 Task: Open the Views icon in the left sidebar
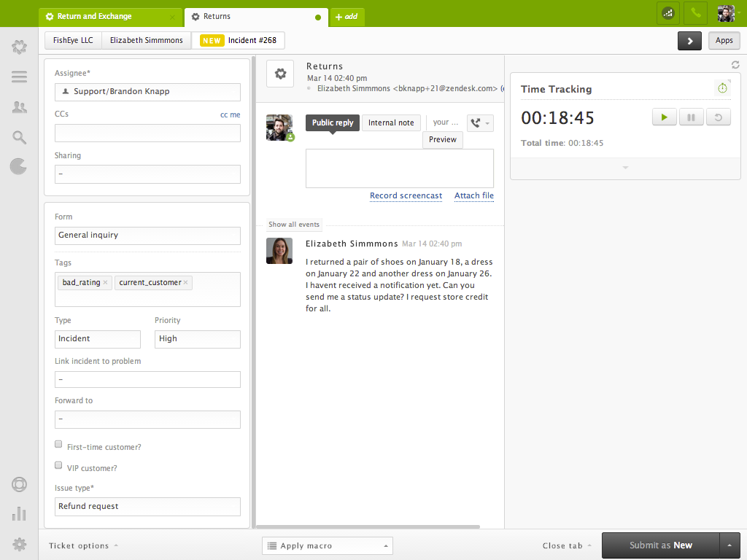pyautogui.click(x=19, y=77)
